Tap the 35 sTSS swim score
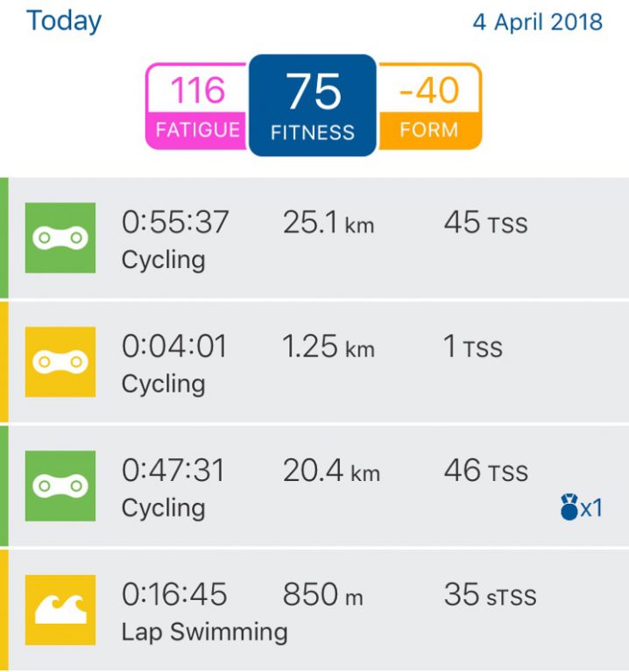This screenshot has height=672, width=629. click(x=490, y=596)
